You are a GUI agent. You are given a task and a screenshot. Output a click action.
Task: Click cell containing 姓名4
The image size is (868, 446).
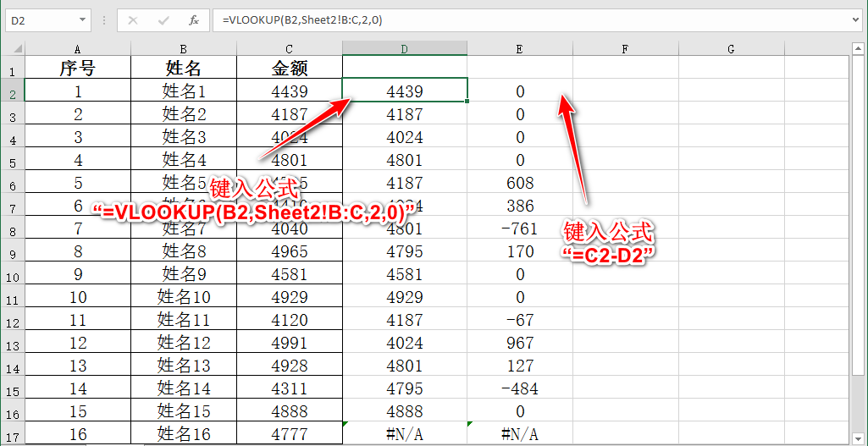183,159
